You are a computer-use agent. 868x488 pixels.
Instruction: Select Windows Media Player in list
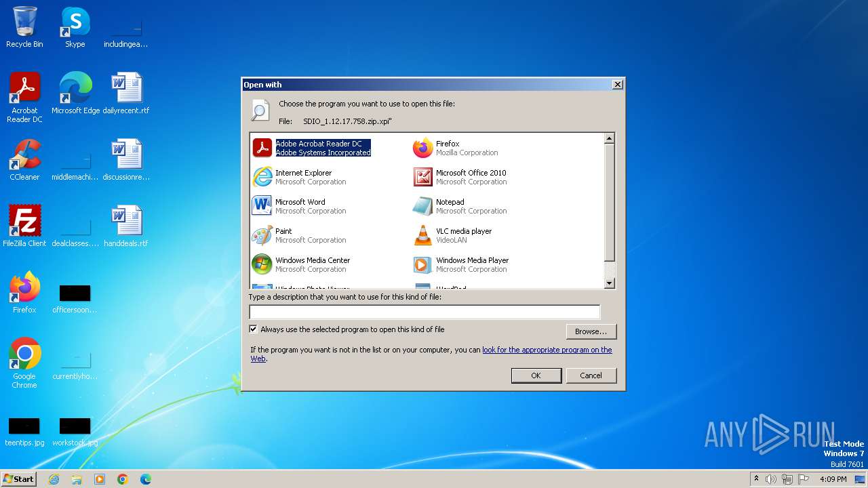click(461, 264)
